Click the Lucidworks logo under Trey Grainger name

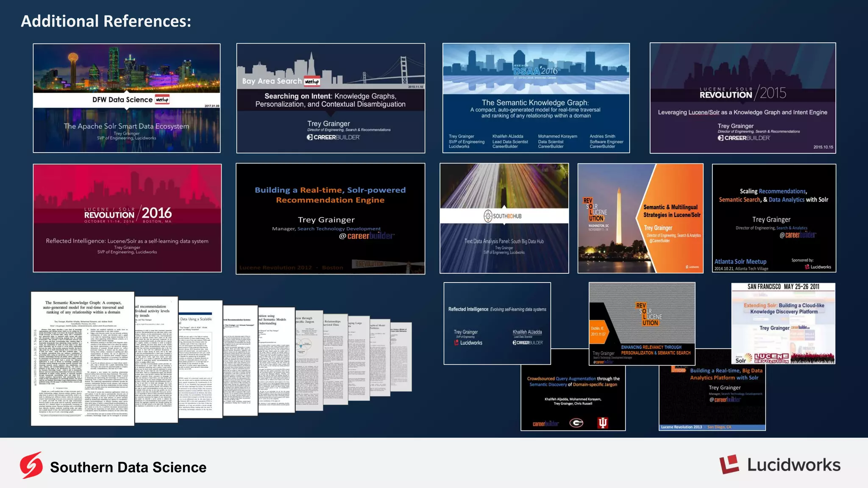468,343
